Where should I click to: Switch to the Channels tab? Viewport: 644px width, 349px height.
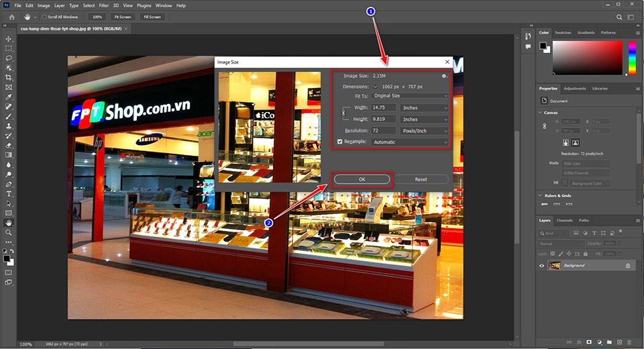coord(564,220)
